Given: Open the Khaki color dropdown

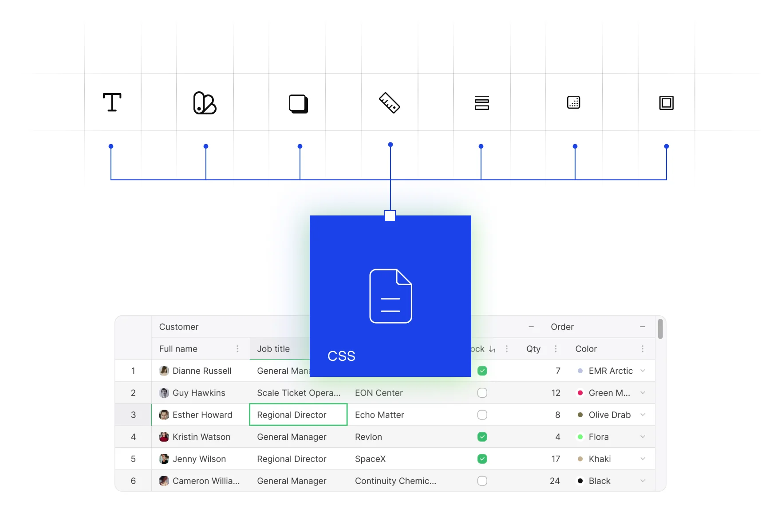Looking at the screenshot, I should tap(643, 459).
